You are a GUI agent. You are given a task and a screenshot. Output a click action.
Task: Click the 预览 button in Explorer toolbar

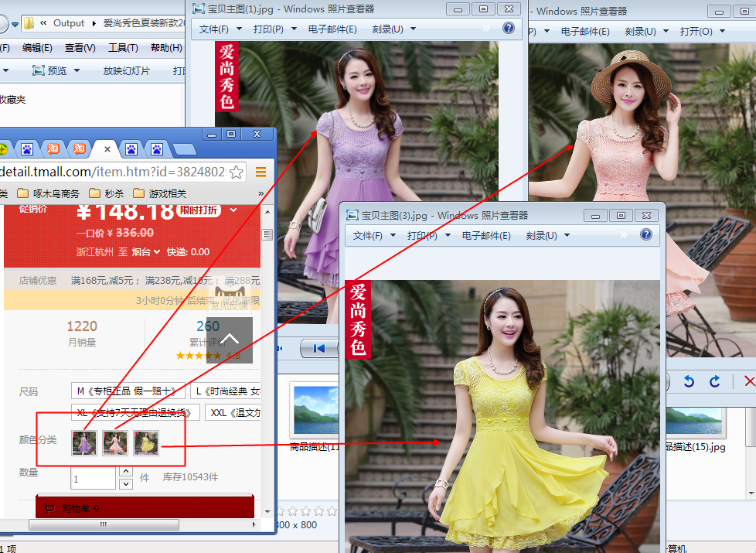tap(49, 71)
